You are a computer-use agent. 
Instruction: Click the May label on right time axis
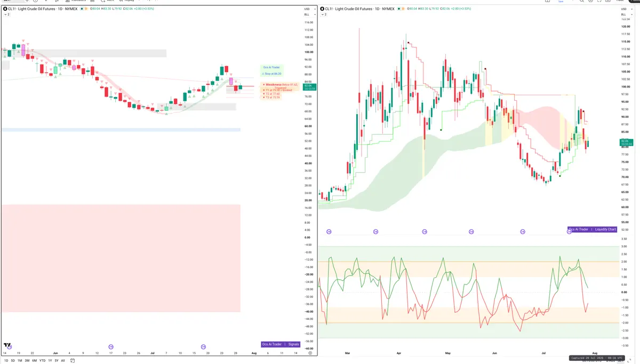pos(448,353)
